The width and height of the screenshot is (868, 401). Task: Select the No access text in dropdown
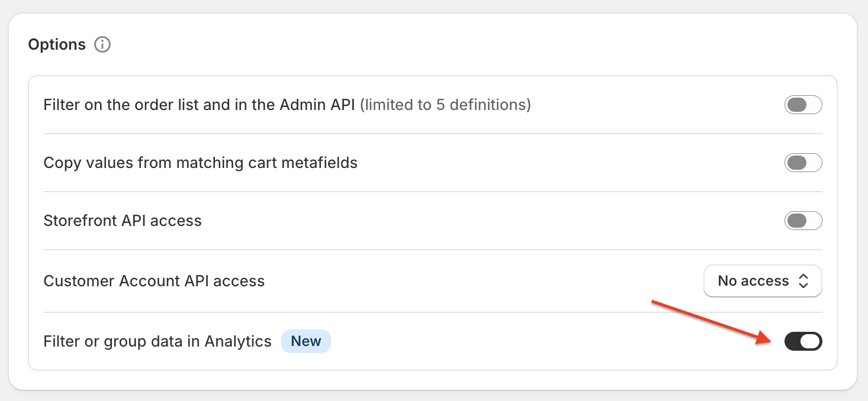(753, 281)
